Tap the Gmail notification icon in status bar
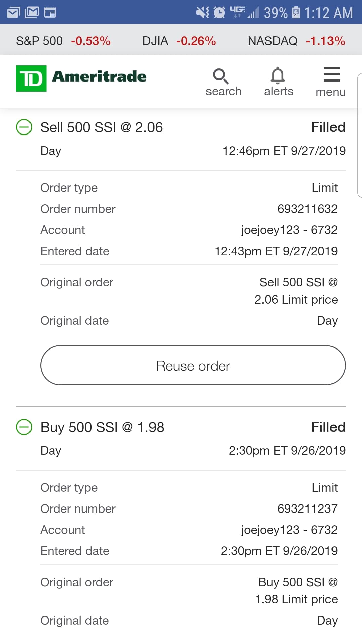 tap(32, 13)
